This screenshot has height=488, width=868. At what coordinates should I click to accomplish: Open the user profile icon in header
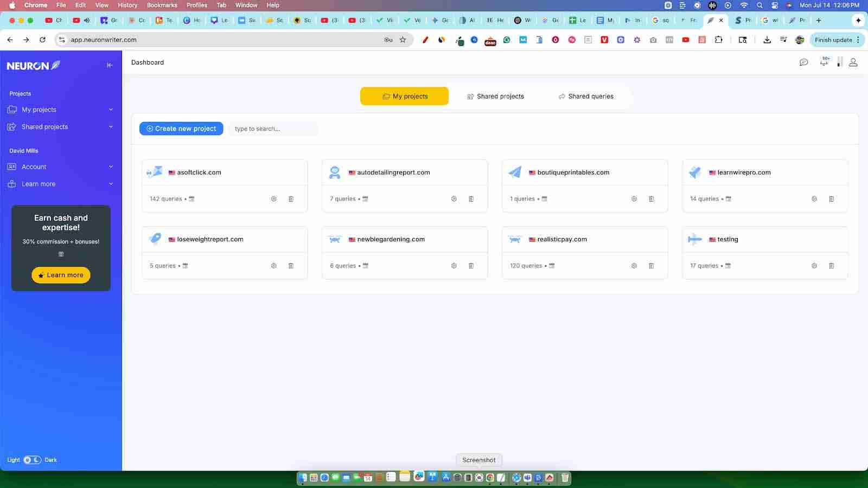853,62
